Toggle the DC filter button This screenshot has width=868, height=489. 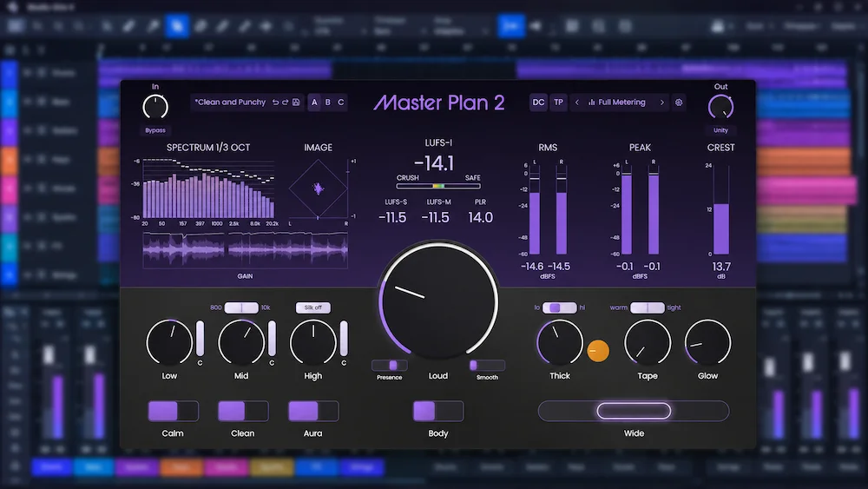click(x=539, y=102)
